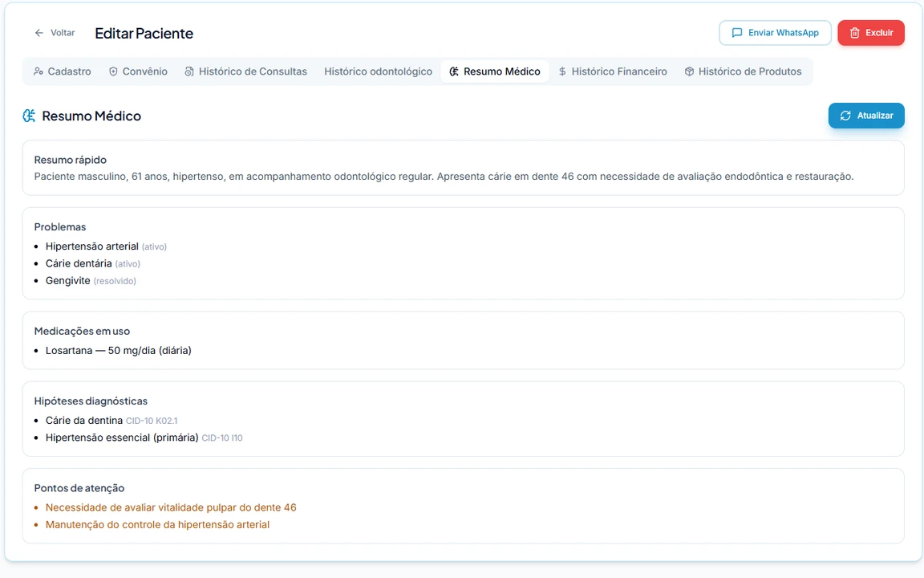
Task: Send a message via the Enviar WhatsApp button
Action: coord(775,33)
